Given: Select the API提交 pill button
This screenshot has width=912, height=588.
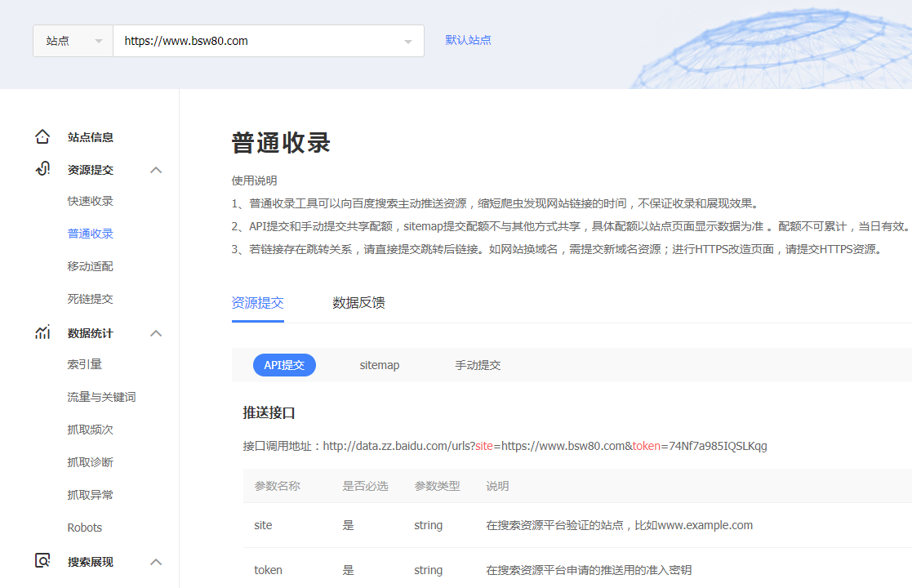Looking at the screenshot, I should tap(284, 365).
